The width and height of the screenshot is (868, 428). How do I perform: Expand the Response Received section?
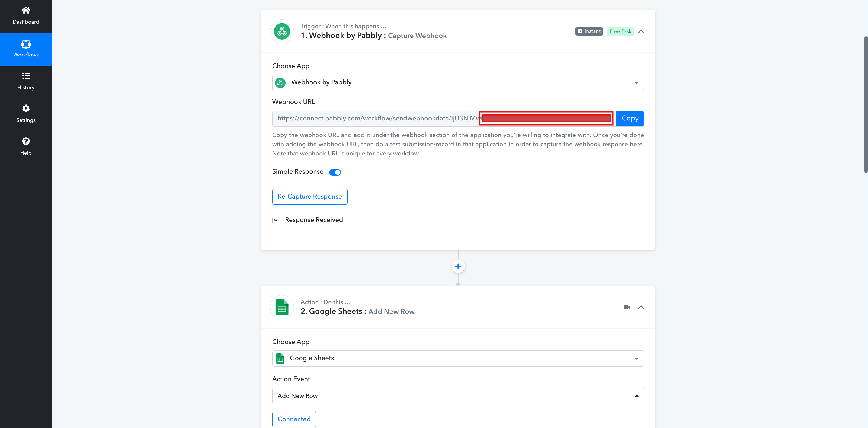click(x=276, y=220)
